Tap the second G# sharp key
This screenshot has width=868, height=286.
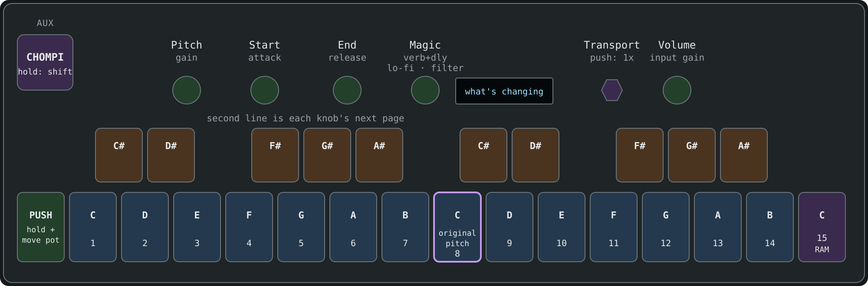692,155
